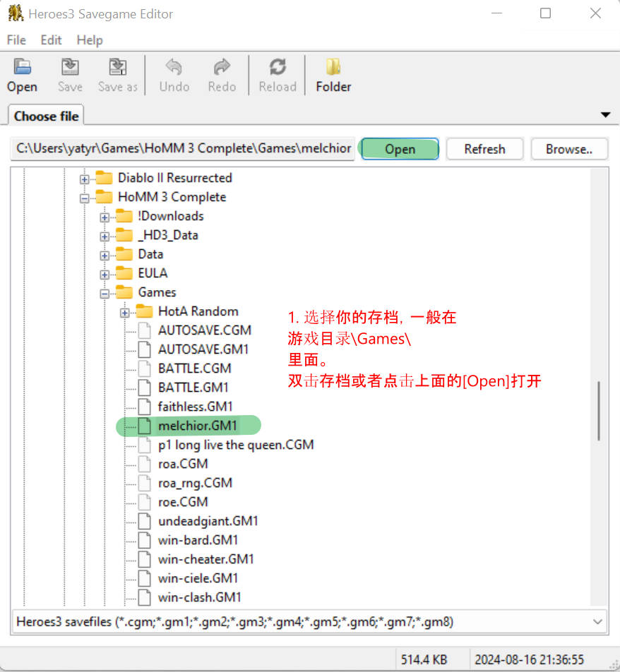Expand the HotA Random tree node
620x672 pixels.
coord(124,313)
